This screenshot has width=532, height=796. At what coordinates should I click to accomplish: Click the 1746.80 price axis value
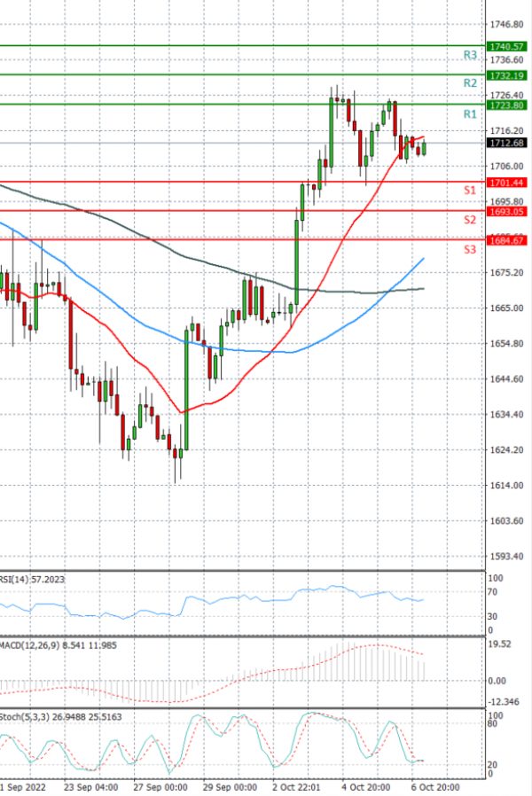tap(506, 24)
